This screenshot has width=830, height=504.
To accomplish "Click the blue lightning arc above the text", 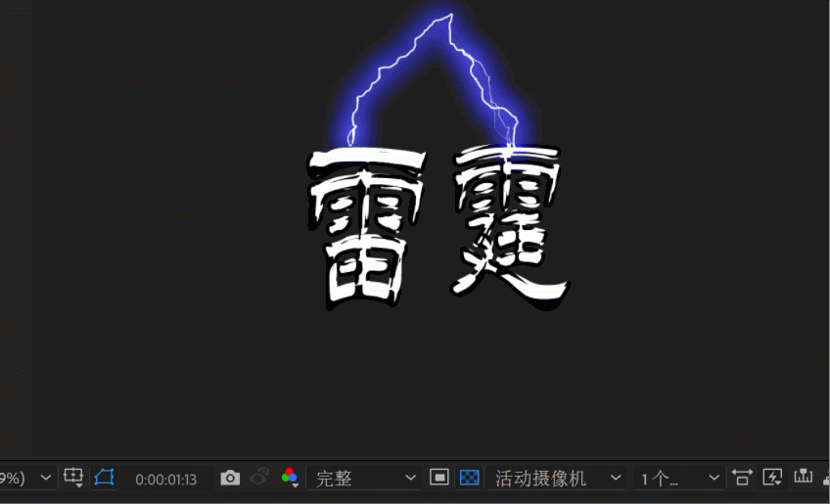I will (x=434, y=79).
